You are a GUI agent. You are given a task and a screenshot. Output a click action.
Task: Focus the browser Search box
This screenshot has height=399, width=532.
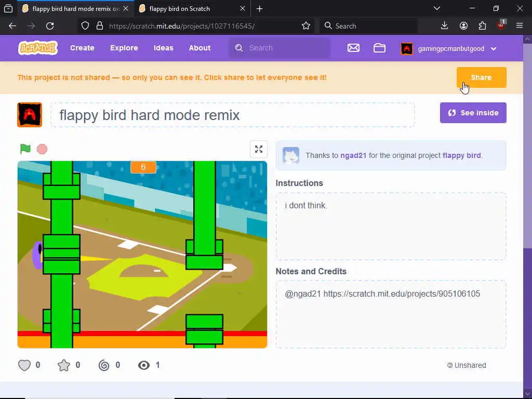368,26
